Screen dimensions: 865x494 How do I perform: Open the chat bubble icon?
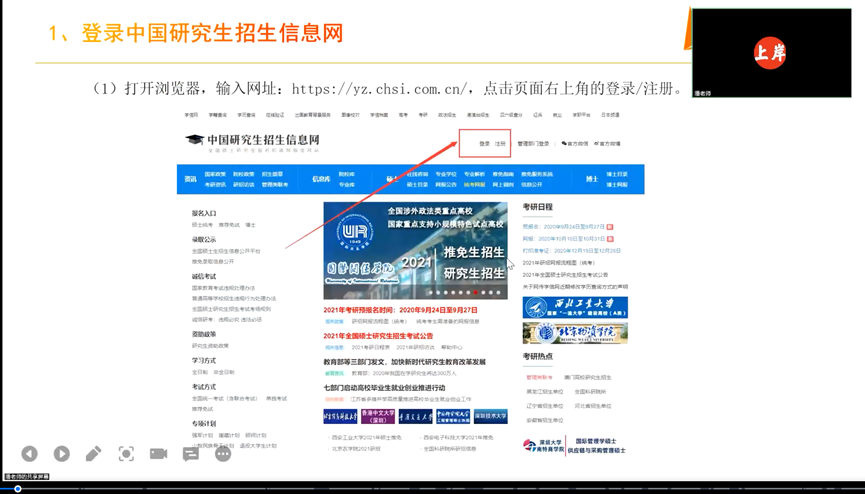190,454
